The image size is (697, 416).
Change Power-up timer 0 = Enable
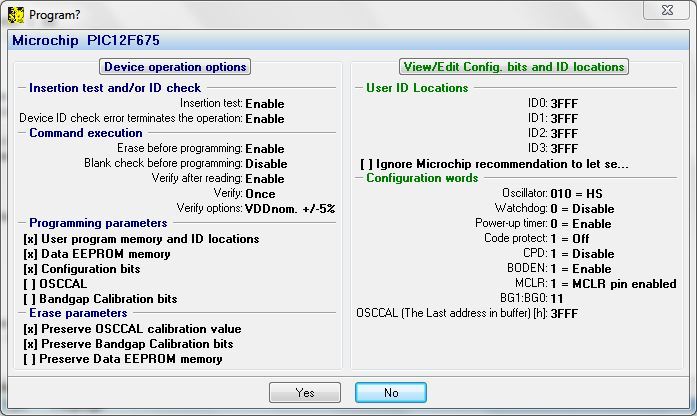[x=581, y=224]
